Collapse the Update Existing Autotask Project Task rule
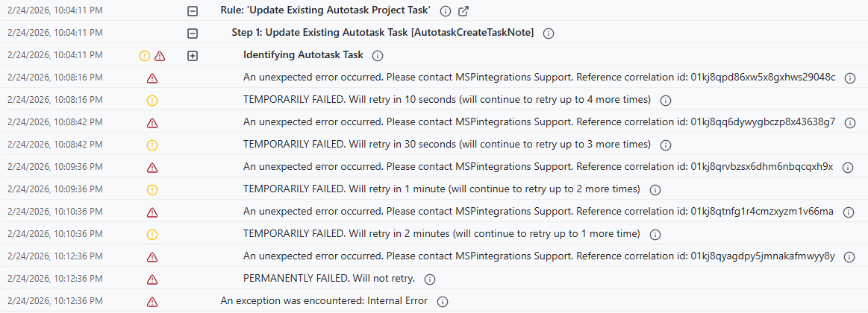 point(193,11)
